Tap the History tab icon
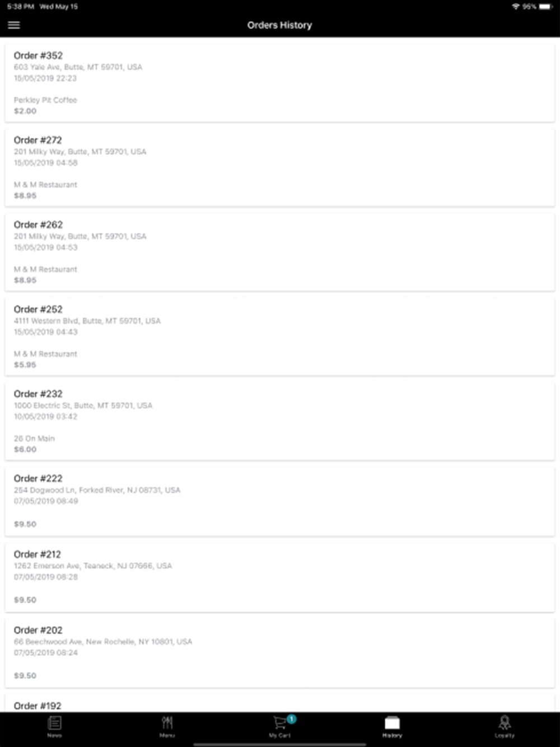Viewport: 560px width, 747px height. point(392,723)
